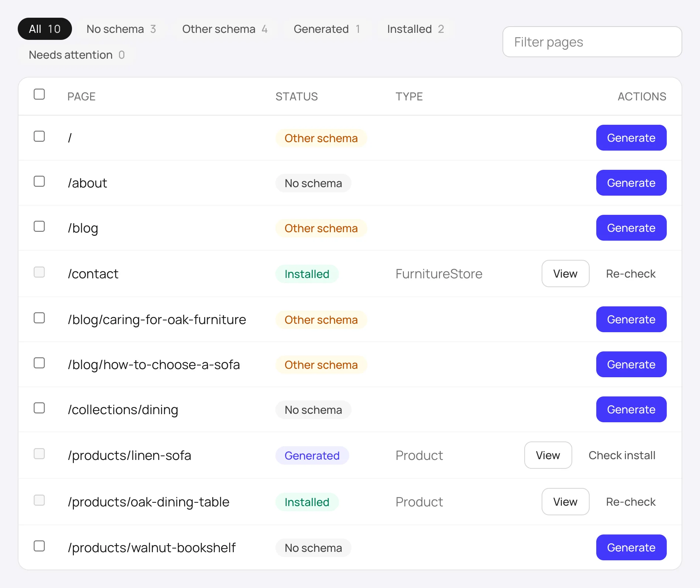
Task: Generate schema for /products/walnut-bookshelf
Action: (631, 547)
